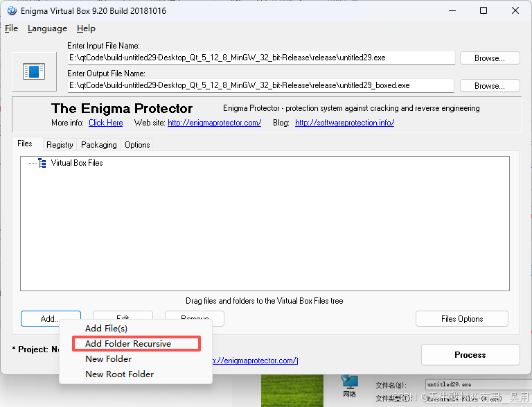Open the Help menu
Image resolution: width=532 pixels, height=407 pixels.
pyautogui.click(x=86, y=28)
